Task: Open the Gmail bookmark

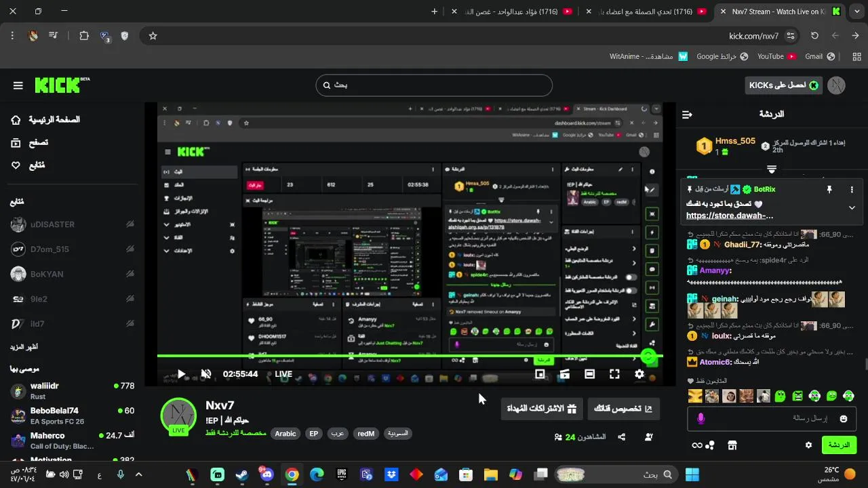Action: [x=820, y=56]
